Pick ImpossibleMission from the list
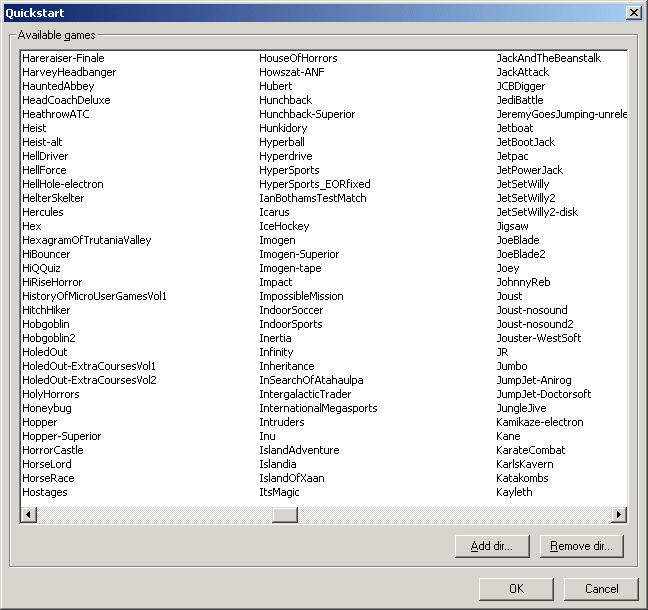 point(301,296)
